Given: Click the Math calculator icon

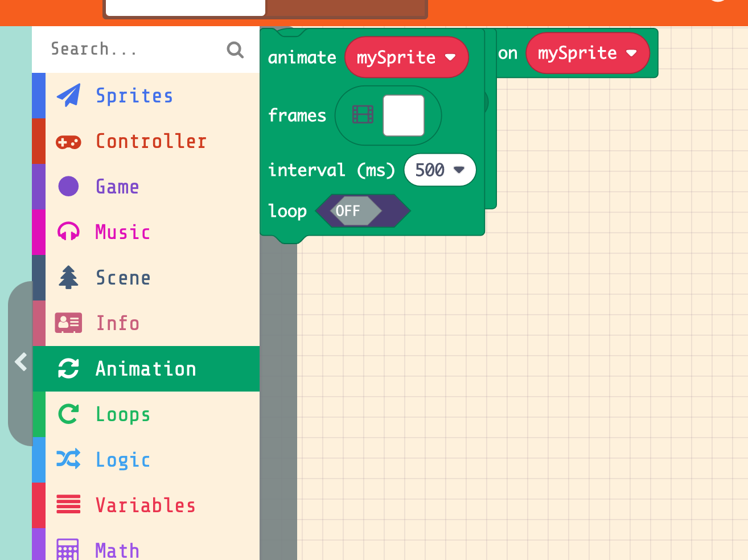Looking at the screenshot, I should pyautogui.click(x=68, y=550).
